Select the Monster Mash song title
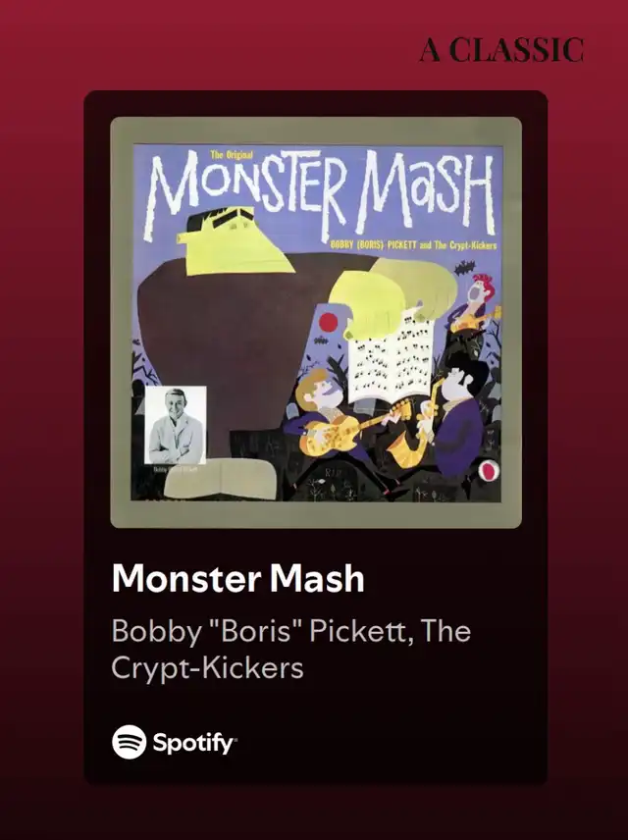 click(237, 579)
